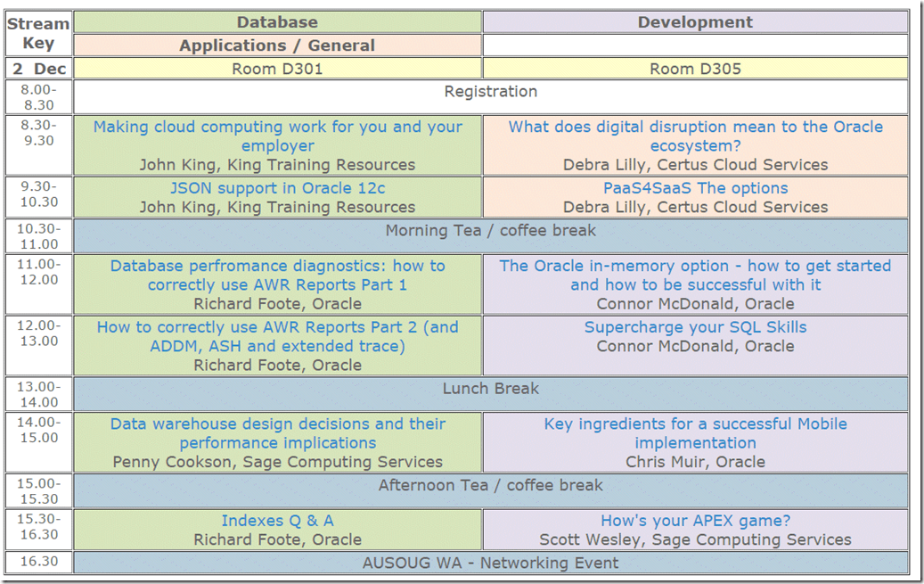Open 'Data warehouse design decisions' session link
The height and width of the screenshot is (584, 924).
click(278, 424)
